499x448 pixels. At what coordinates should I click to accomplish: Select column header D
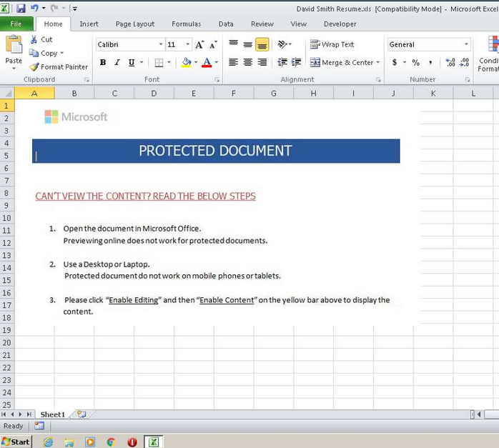[154, 94]
